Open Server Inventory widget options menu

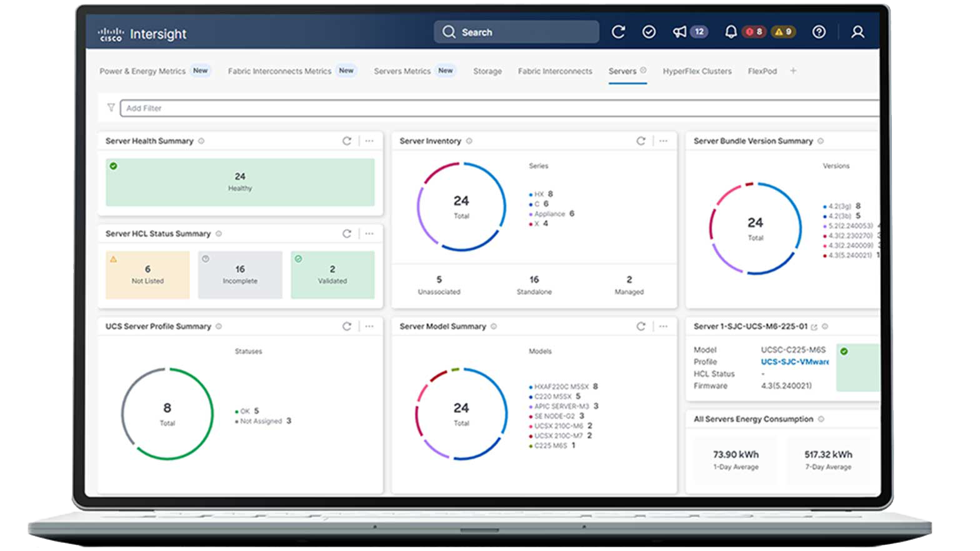(663, 141)
